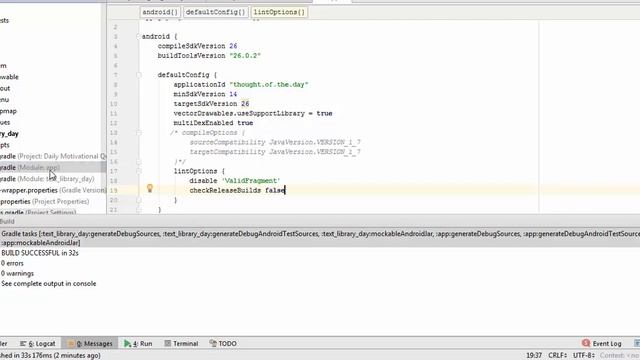
Task: Select the ry_day bold module tree item
Action: (9, 133)
